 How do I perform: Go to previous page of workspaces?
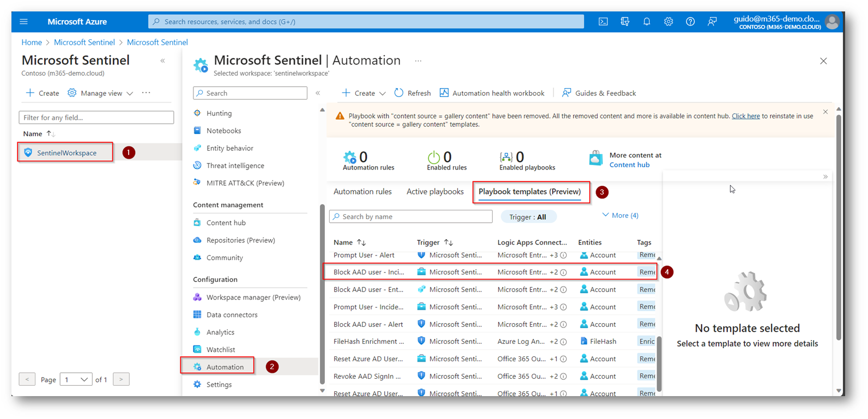(x=27, y=380)
